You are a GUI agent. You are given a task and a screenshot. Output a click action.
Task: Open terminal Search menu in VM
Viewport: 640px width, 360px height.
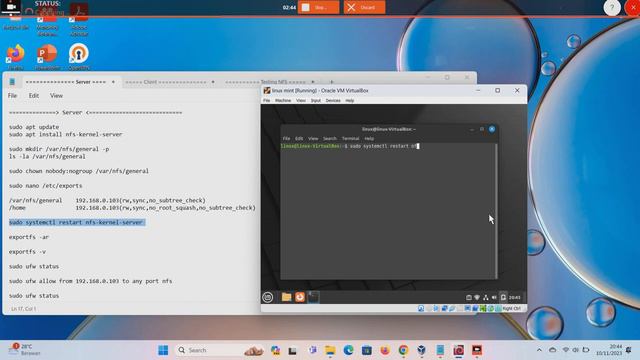pos(330,138)
